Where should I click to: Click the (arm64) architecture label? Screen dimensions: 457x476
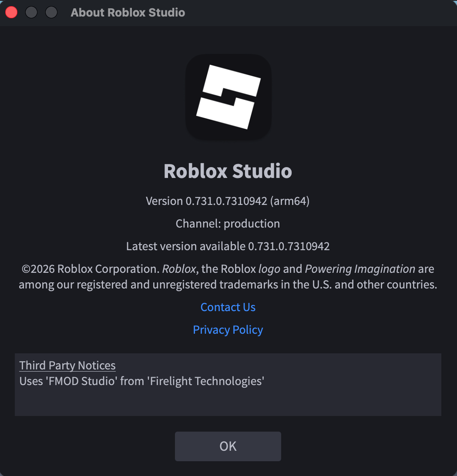coord(290,201)
